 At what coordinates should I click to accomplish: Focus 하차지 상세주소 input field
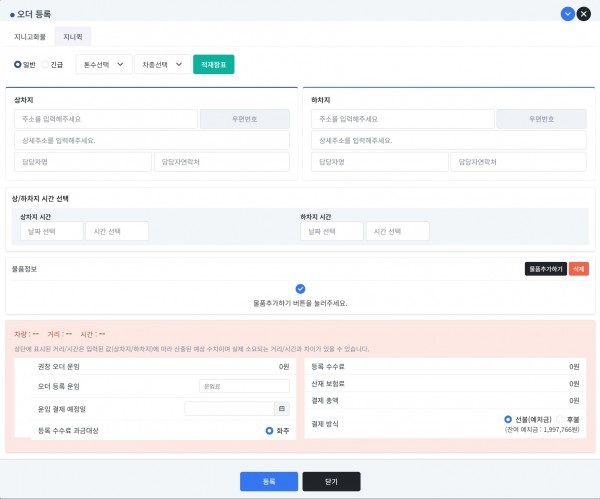449,140
